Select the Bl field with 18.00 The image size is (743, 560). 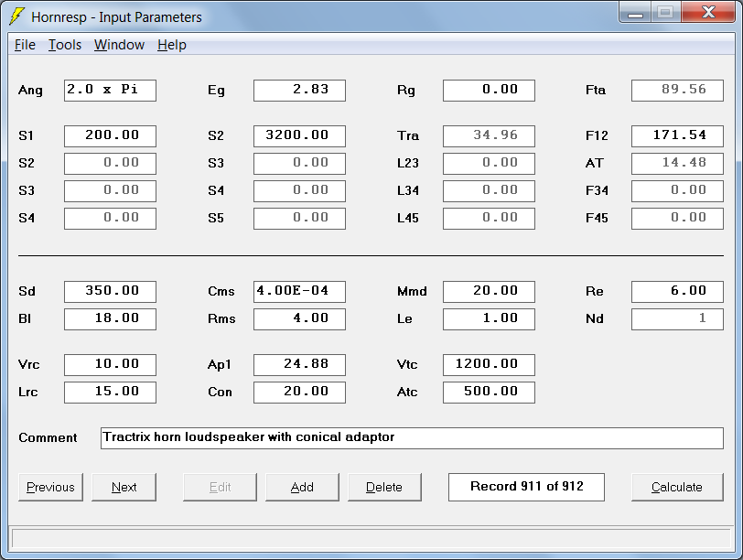coord(110,319)
